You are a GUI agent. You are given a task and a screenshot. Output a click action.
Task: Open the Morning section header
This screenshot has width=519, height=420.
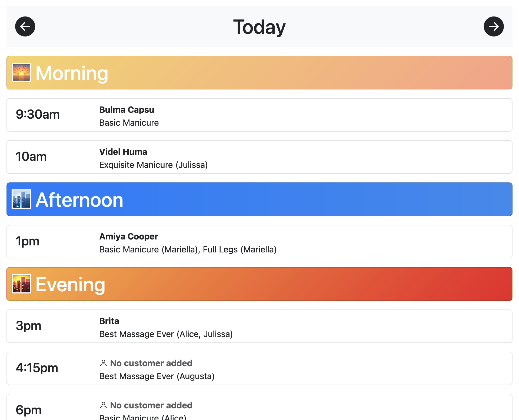259,73
